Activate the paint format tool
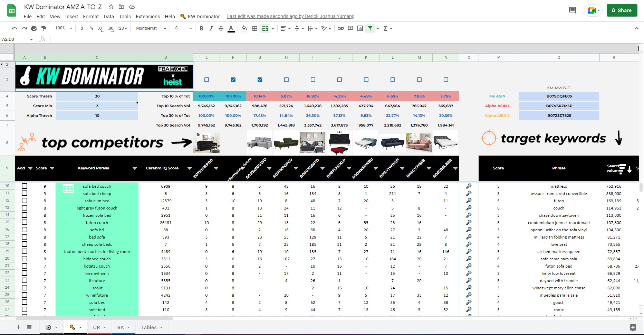644x335 pixels. pyautogui.click(x=44, y=28)
